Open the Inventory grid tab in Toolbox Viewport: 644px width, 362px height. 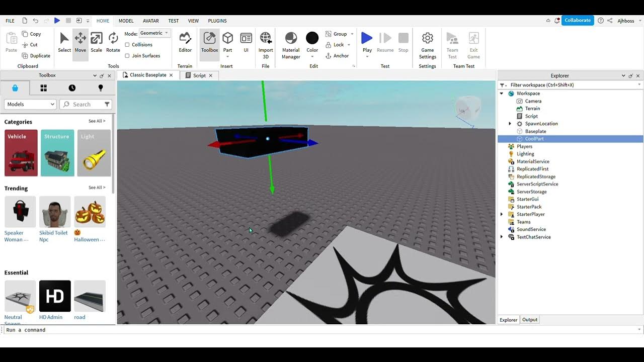[44, 88]
